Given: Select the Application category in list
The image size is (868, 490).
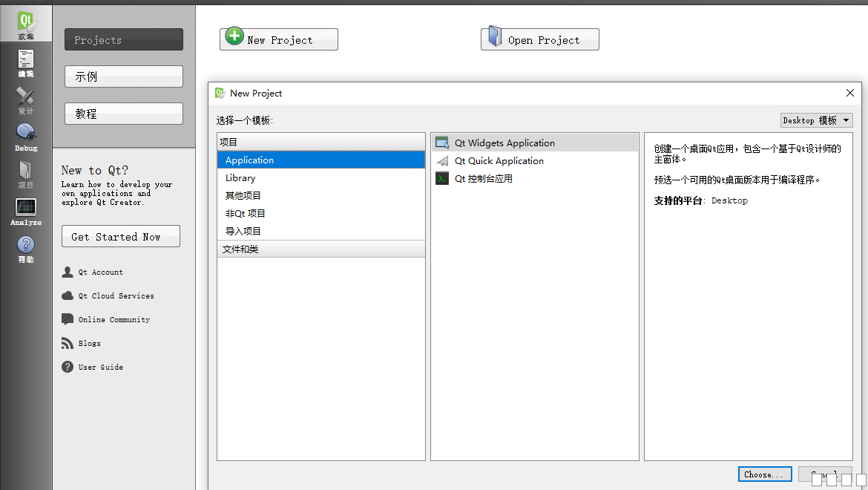Looking at the screenshot, I should (250, 160).
